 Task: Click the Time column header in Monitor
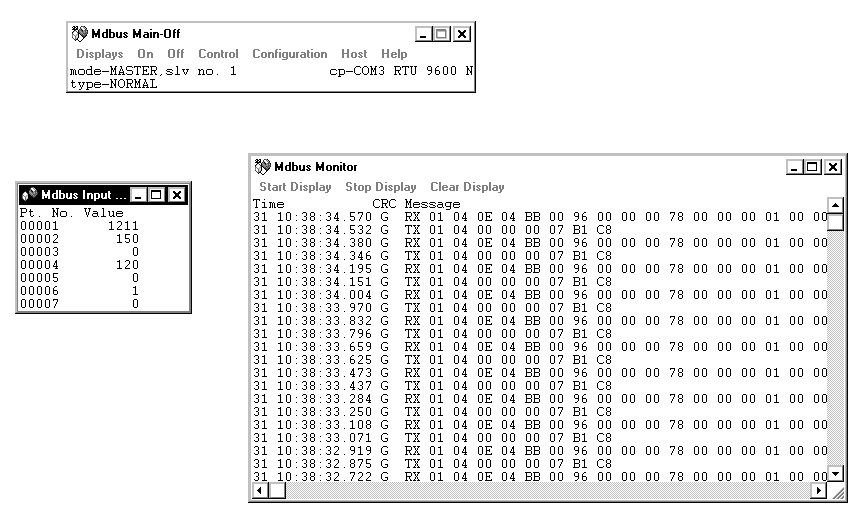coord(269,204)
